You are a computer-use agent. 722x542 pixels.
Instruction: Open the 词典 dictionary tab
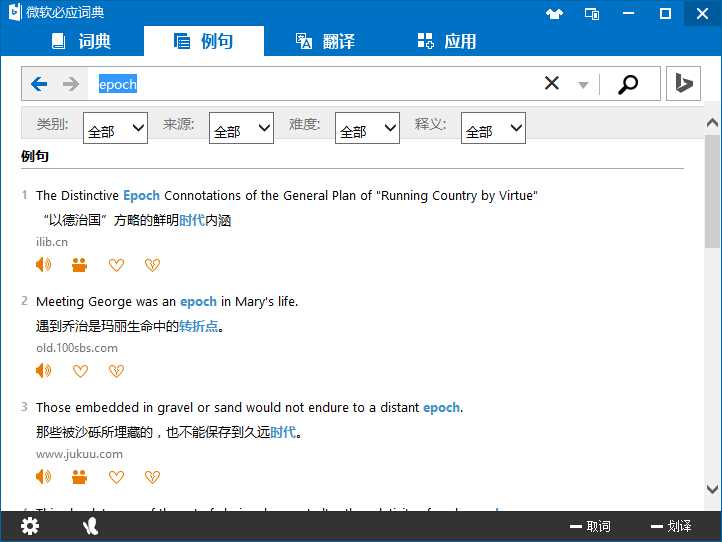tap(81, 41)
